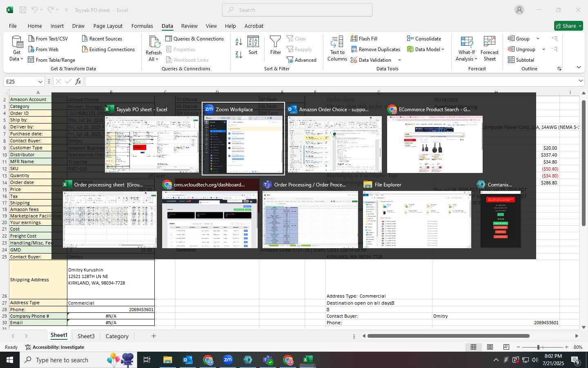Switch to Page Layout view in status bar
This screenshot has width=588, height=368.
point(490,347)
